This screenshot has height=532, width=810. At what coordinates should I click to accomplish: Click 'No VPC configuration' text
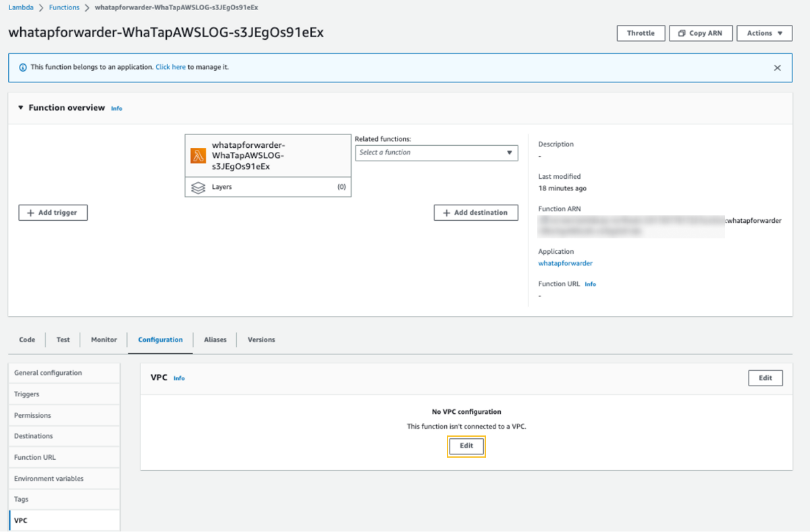point(466,412)
